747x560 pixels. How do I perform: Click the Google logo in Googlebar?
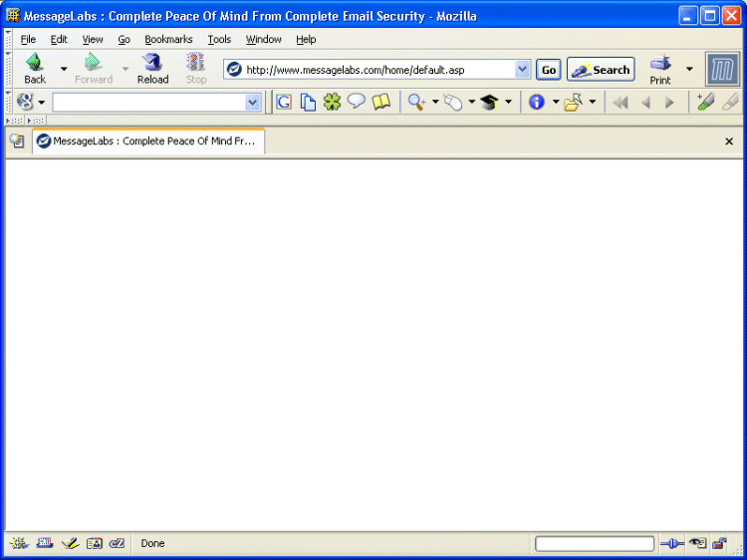coord(25,102)
